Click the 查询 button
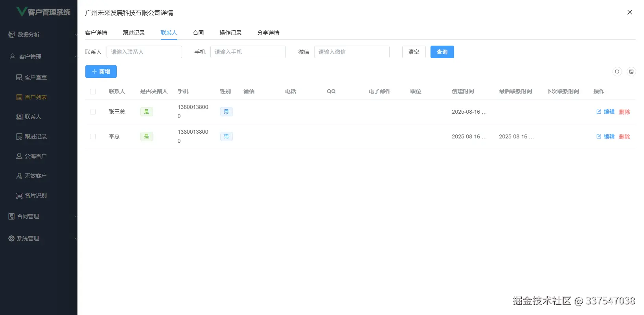644x315 pixels. click(442, 52)
